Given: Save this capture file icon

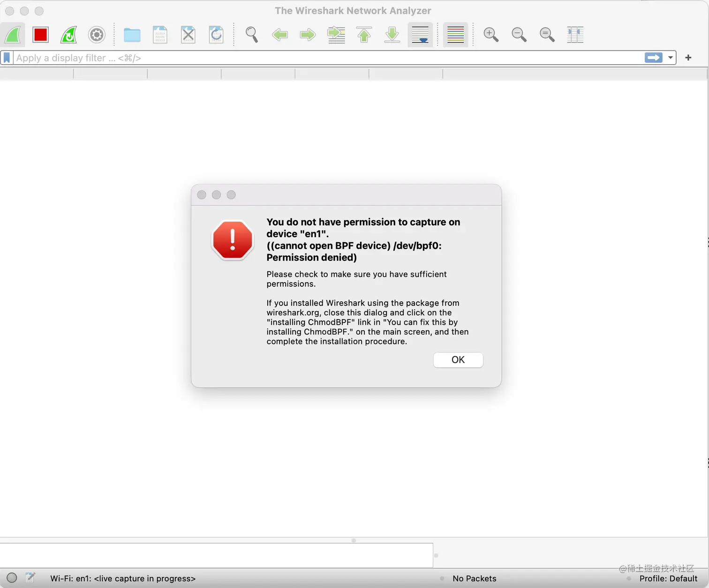Looking at the screenshot, I should tap(160, 35).
